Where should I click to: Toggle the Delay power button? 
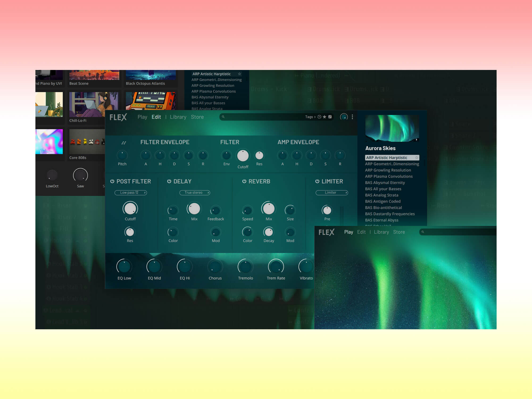click(169, 181)
